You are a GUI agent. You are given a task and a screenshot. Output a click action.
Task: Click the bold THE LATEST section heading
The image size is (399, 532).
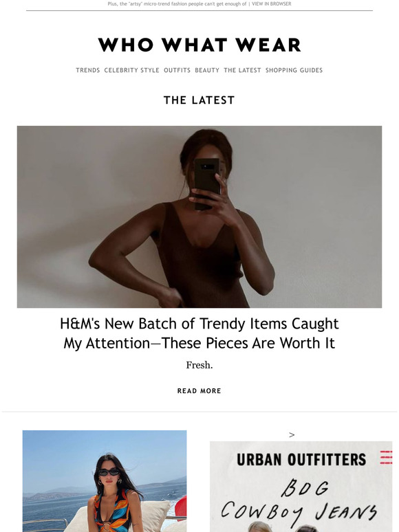pos(199,100)
